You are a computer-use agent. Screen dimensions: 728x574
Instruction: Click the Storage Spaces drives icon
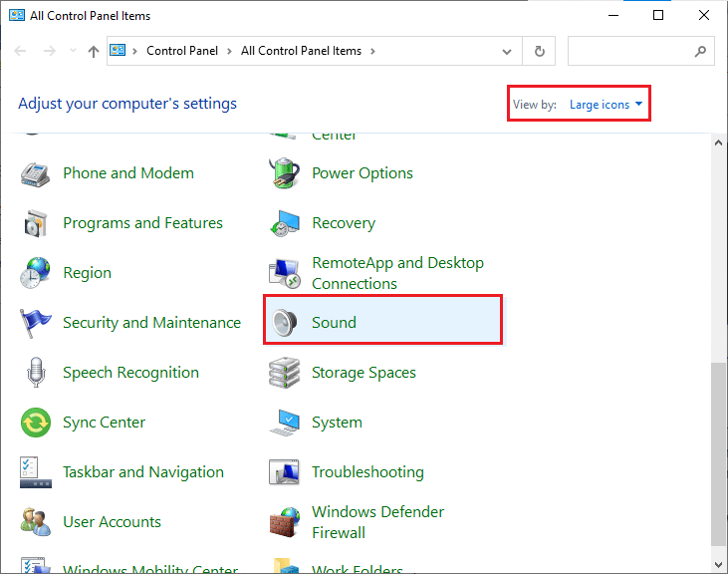point(284,373)
